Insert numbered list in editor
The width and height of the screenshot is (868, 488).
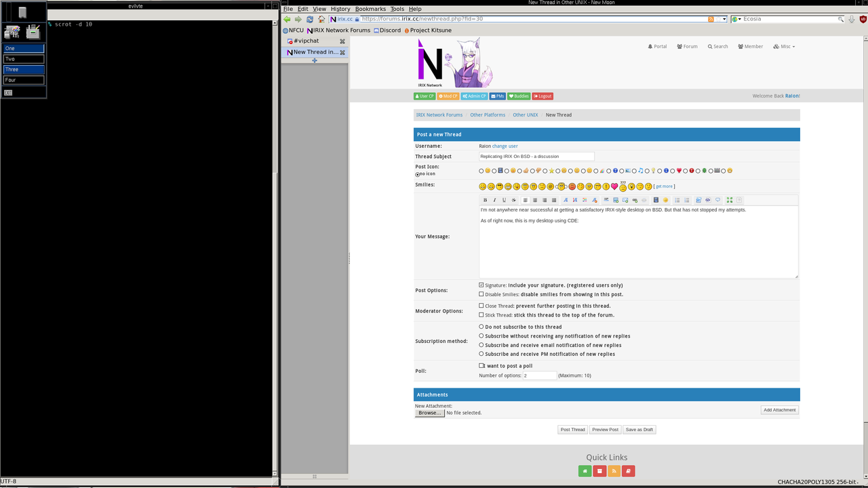[x=687, y=200]
